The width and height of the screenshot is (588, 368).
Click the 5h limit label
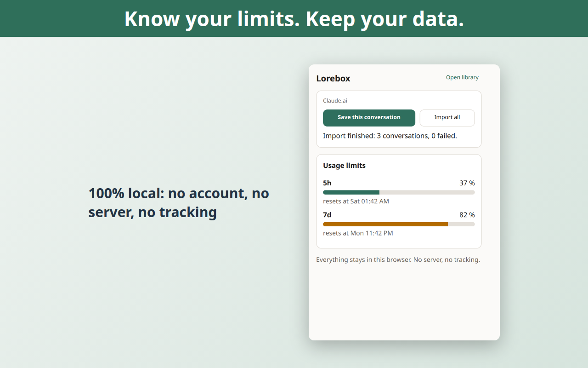(327, 183)
